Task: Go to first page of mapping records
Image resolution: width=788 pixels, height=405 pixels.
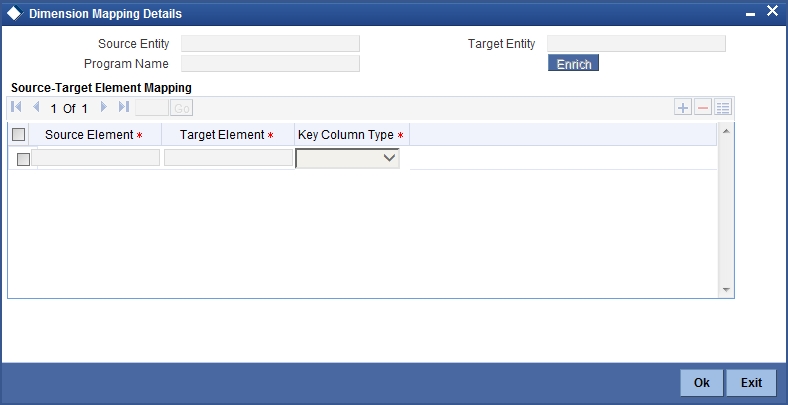Action: tap(16, 107)
